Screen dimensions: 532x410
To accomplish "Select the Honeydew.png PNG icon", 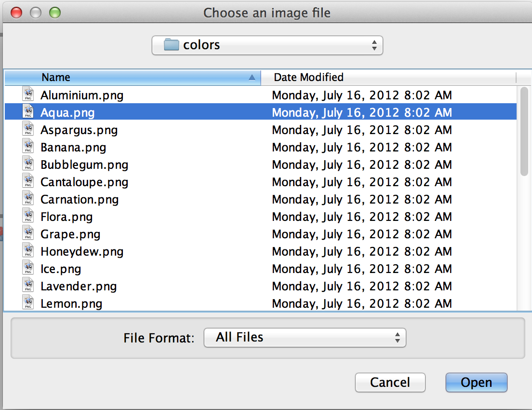I will point(28,251).
